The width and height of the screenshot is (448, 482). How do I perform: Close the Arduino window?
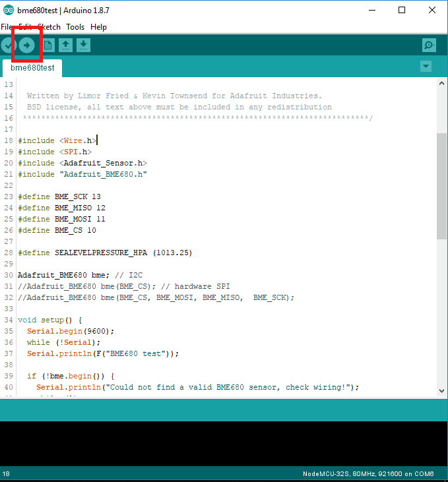point(432,10)
